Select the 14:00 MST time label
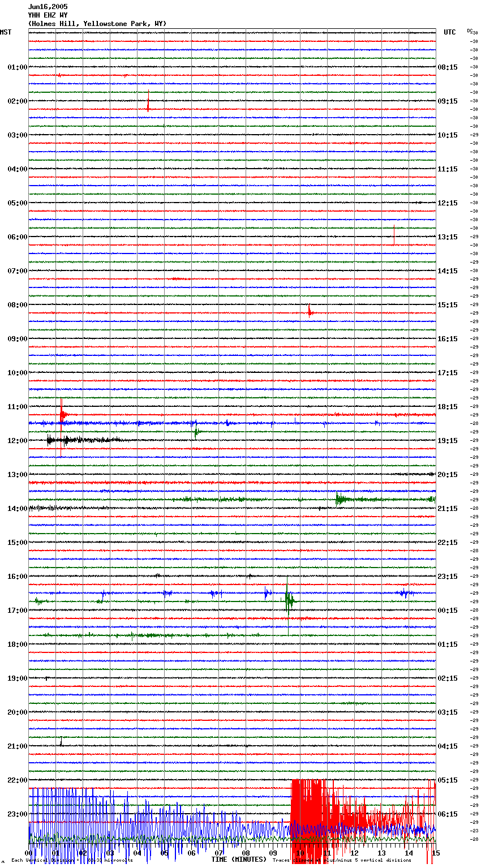The height and width of the screenshot is (868, 481). click(x=18, y=509)
